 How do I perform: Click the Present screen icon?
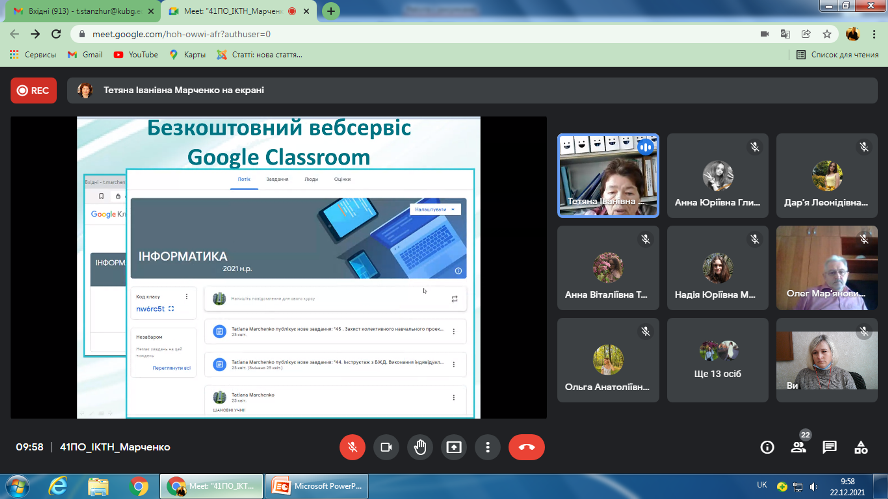[x=454, y=447]
